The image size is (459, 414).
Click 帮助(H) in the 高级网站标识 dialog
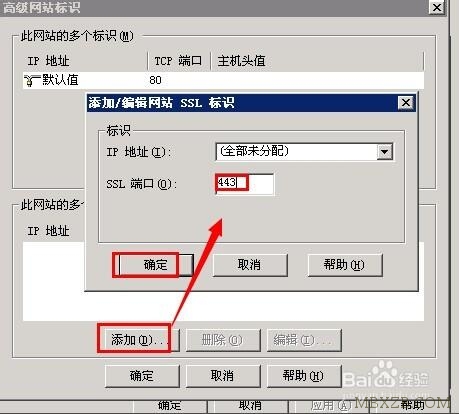click(304, 376)
